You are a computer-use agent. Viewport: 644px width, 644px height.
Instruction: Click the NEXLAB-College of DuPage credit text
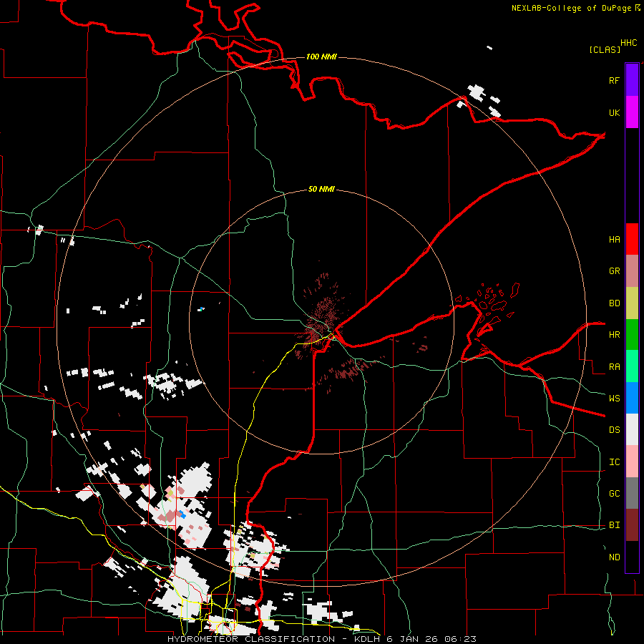(x=571, y=8)
